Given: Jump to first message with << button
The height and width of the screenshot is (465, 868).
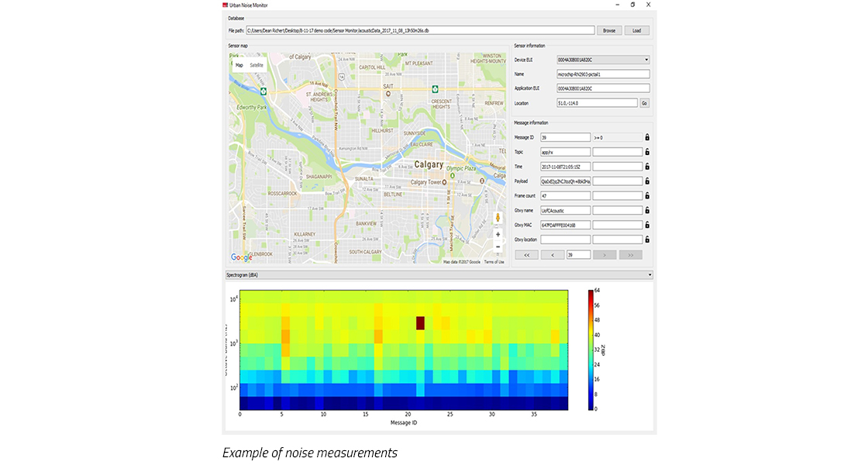Looking at the screenshot, I should [527, 255].
